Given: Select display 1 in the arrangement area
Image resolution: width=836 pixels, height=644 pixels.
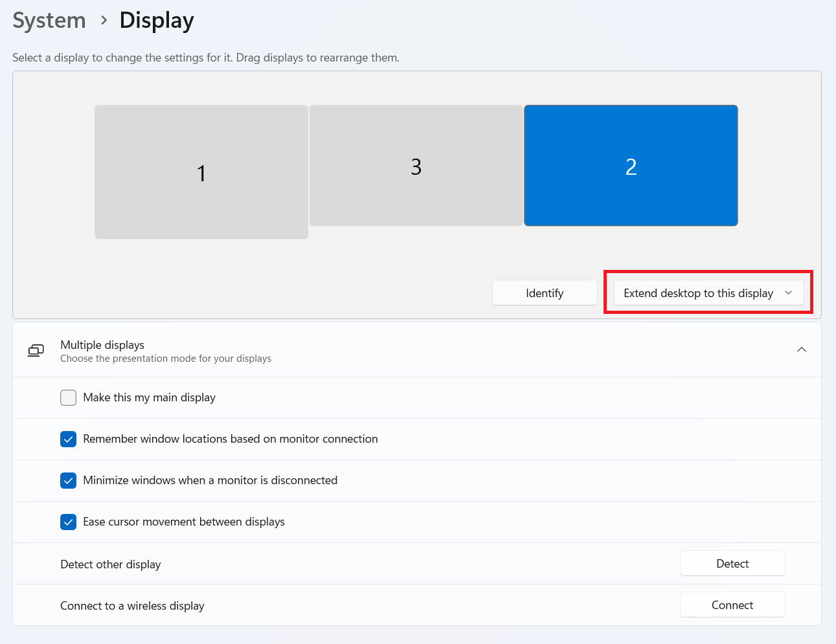Looking at the screenshot, I should coord(201,172).
